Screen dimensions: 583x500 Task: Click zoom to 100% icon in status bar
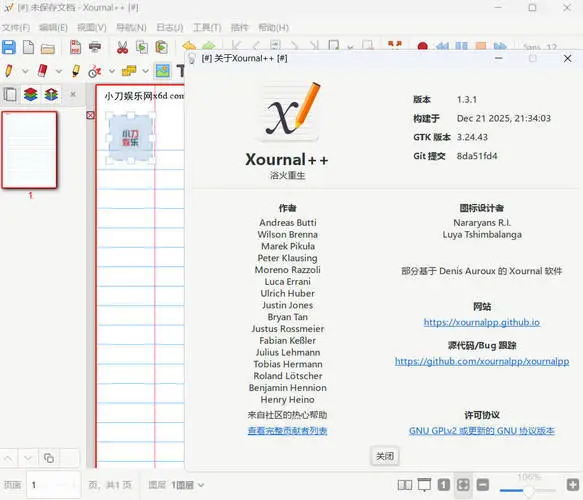tap(444, 485)
